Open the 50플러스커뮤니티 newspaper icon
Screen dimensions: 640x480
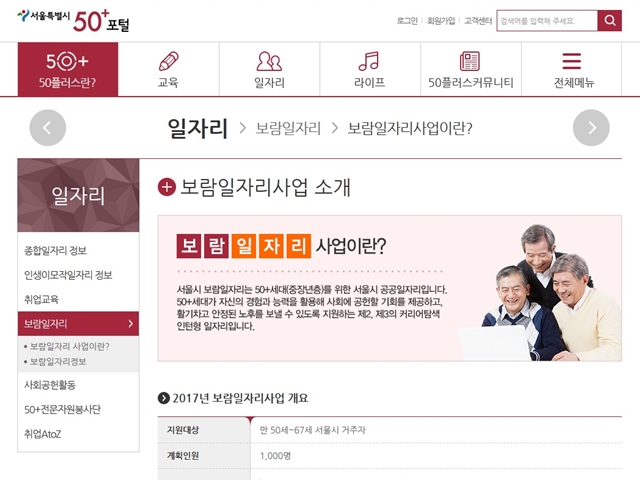[470, 68]
